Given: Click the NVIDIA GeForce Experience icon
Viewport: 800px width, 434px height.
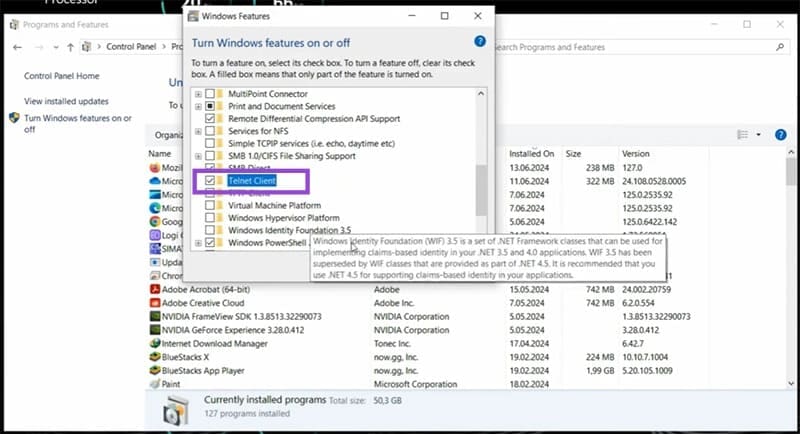Looking at the screenshot, I should pos(155,328).
